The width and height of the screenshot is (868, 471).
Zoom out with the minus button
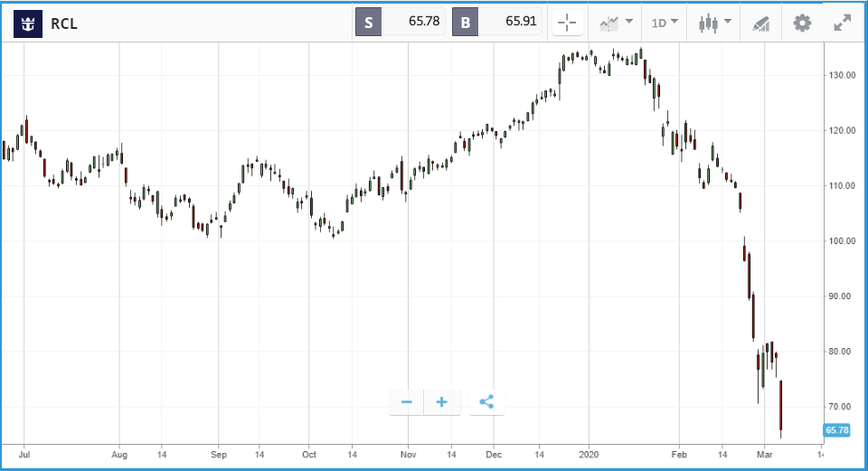[406, 401]
